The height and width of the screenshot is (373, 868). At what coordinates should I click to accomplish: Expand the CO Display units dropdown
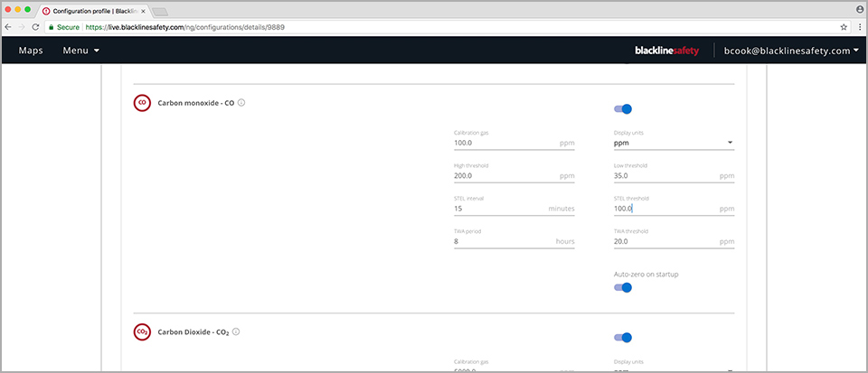674,143
